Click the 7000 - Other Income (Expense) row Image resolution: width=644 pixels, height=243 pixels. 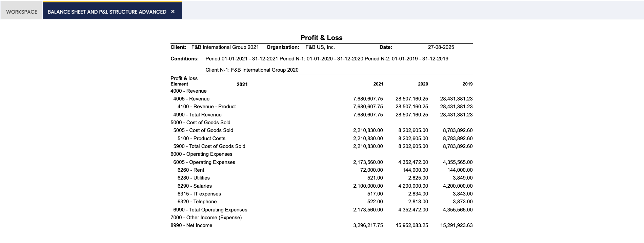click(206, 218)
